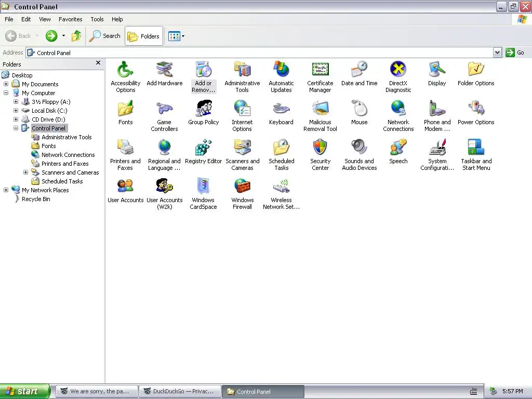Expand CD Drive (D:) node
The height and width of the screenshot is (399, 532).
[16, 119]
